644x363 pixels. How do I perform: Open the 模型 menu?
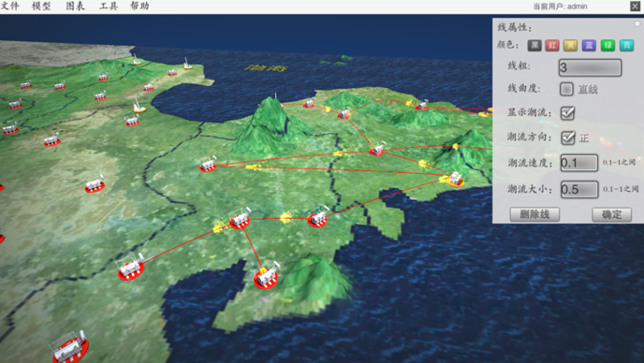[x=41, y=7]
